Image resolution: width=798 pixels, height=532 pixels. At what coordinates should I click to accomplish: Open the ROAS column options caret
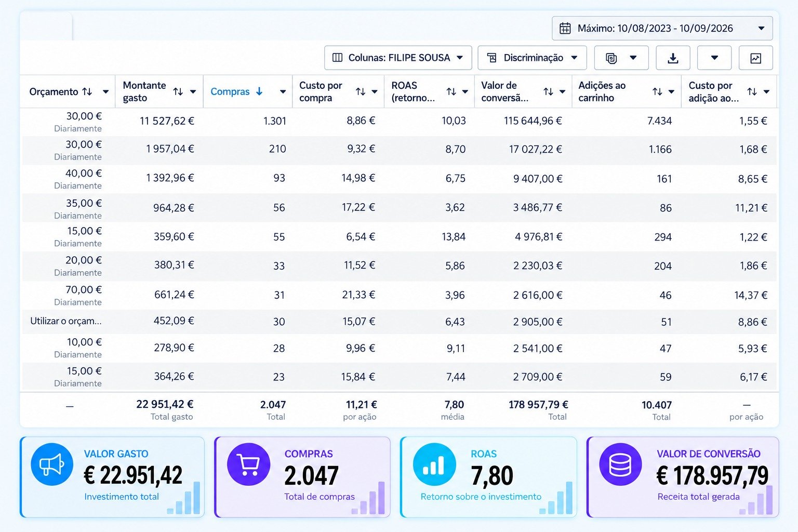pos(465,92)
